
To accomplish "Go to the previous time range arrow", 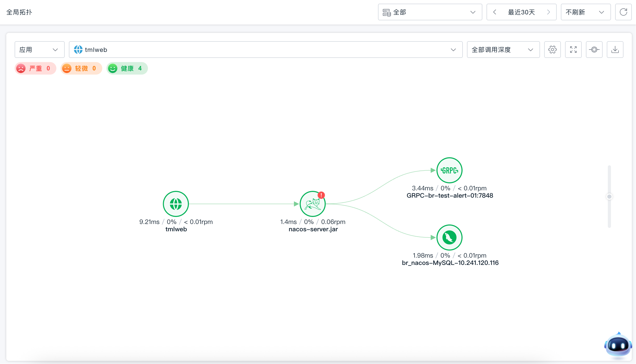I will [x=495, y=12].
